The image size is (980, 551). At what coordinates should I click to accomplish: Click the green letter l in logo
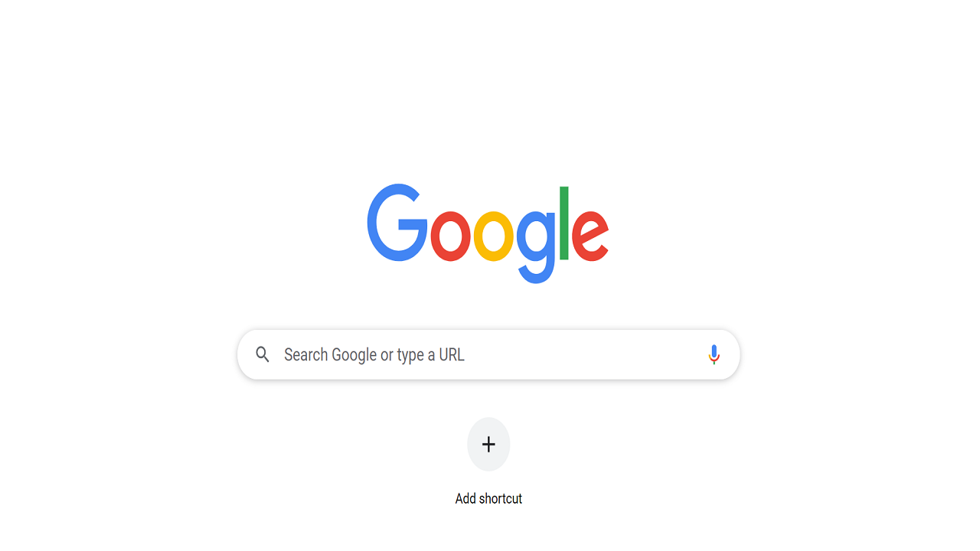564,223
